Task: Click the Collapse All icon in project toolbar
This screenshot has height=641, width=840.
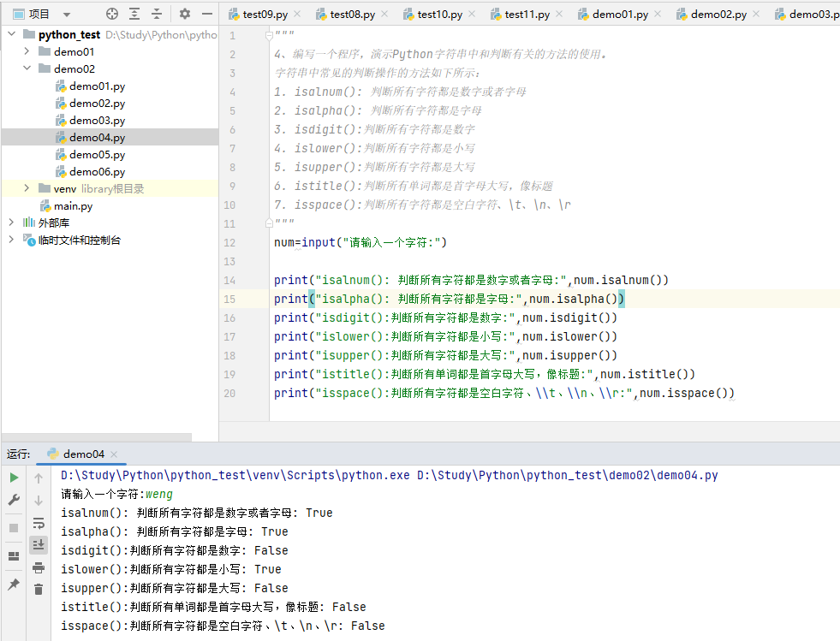Action: pos(157,14)
